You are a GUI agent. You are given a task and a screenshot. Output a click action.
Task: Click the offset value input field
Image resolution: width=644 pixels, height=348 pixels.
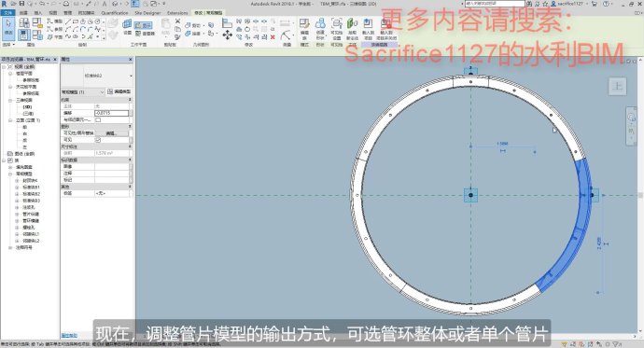[112, 113]
